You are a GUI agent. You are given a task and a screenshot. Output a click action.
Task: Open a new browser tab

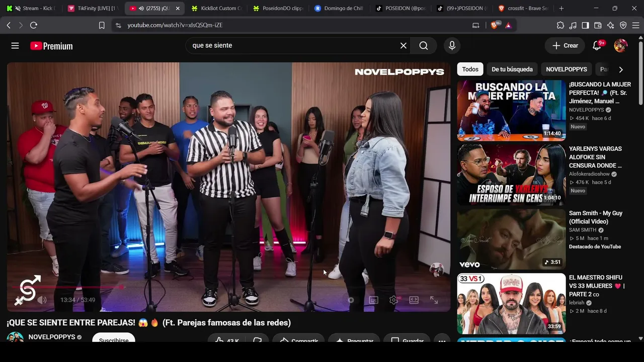(x=561, y=9)
